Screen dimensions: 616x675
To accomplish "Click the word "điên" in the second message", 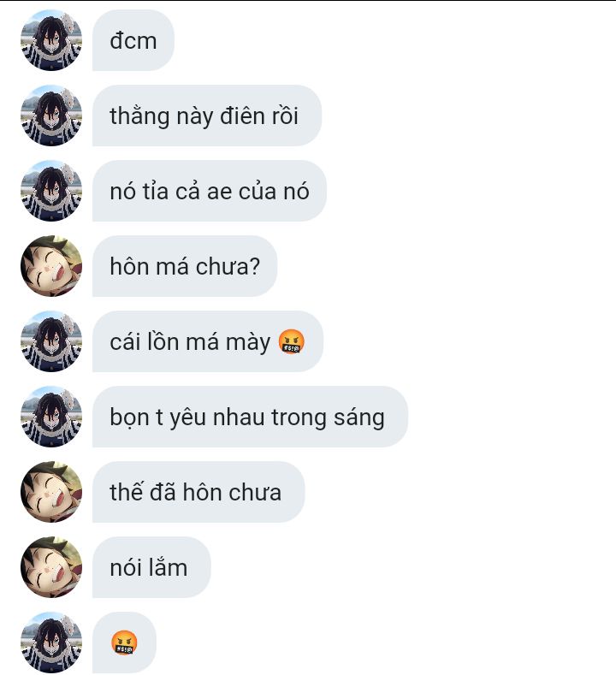I will (239, 115).
